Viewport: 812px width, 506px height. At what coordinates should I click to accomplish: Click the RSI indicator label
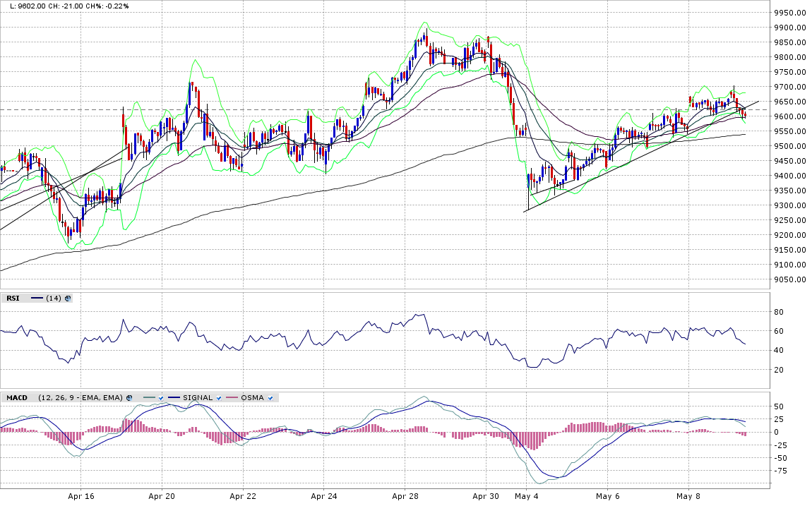(x=13, y=299)
